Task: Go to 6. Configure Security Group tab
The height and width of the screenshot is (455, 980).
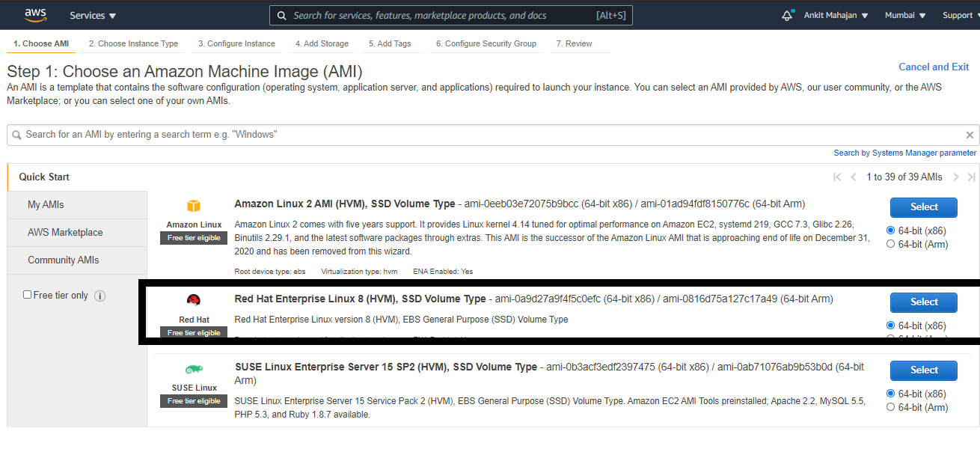Action: (x=486, y=44)
